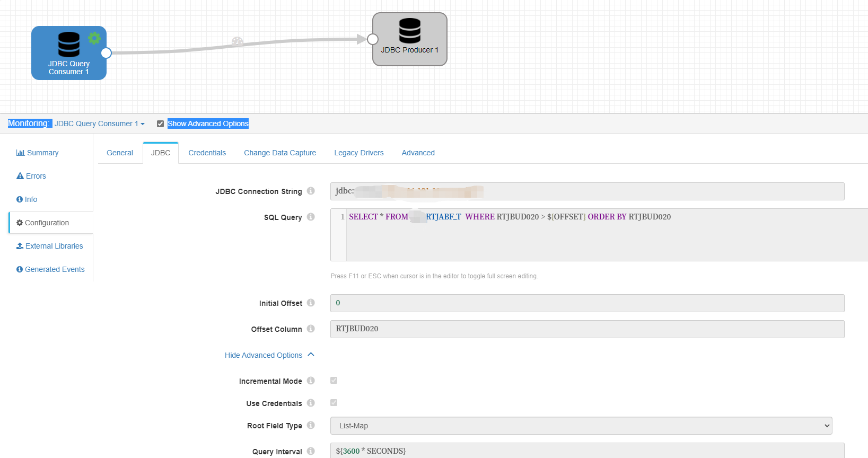Viewport: 868px width, 458px height.
Task: Open Generated Events in side panel
Action: tap(50, 269)
